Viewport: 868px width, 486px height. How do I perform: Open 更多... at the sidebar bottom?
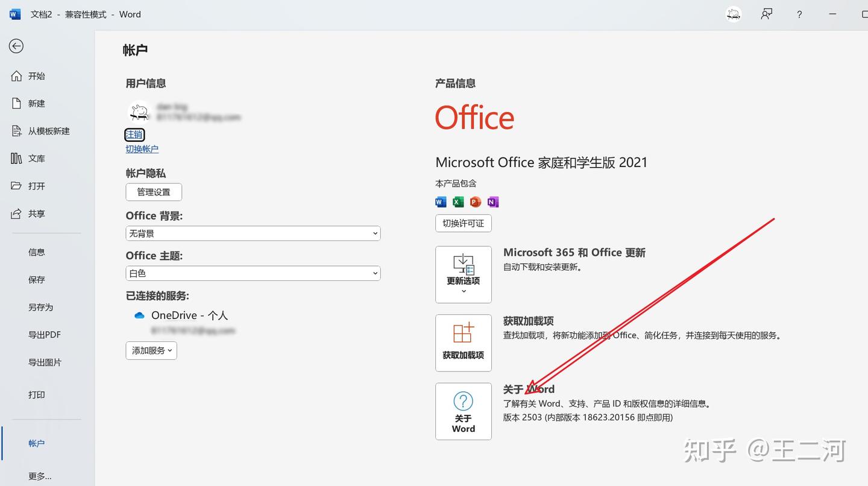[40, 476]
